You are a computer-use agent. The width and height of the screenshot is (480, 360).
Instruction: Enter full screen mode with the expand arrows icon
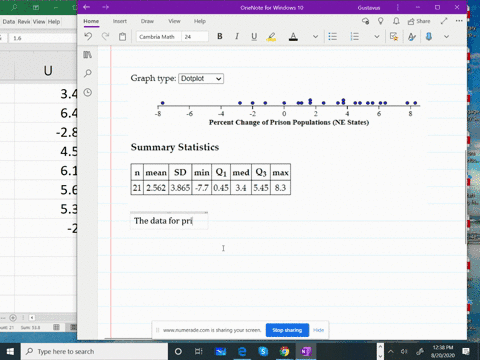pyautogui.click(x=444, y=21)
